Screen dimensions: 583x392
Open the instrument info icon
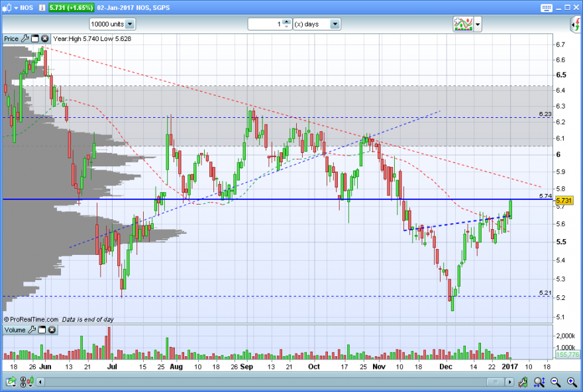click(42, 8)
